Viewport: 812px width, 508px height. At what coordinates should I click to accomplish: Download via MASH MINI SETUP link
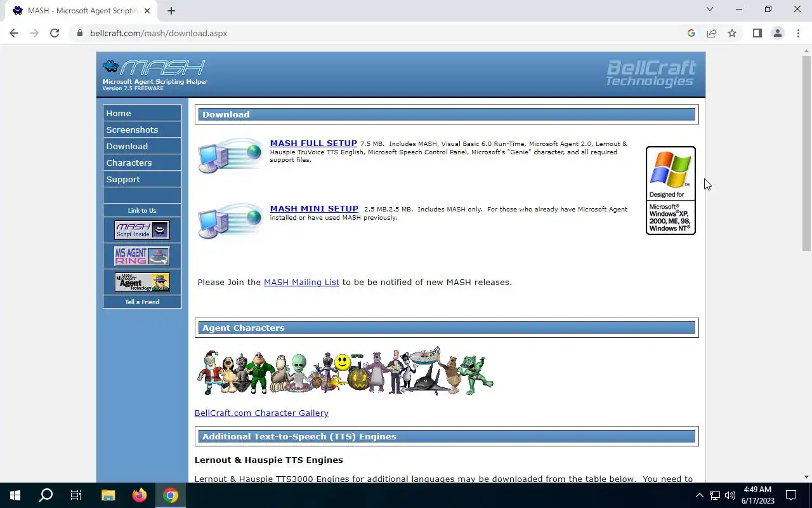(x=314, y=208)
